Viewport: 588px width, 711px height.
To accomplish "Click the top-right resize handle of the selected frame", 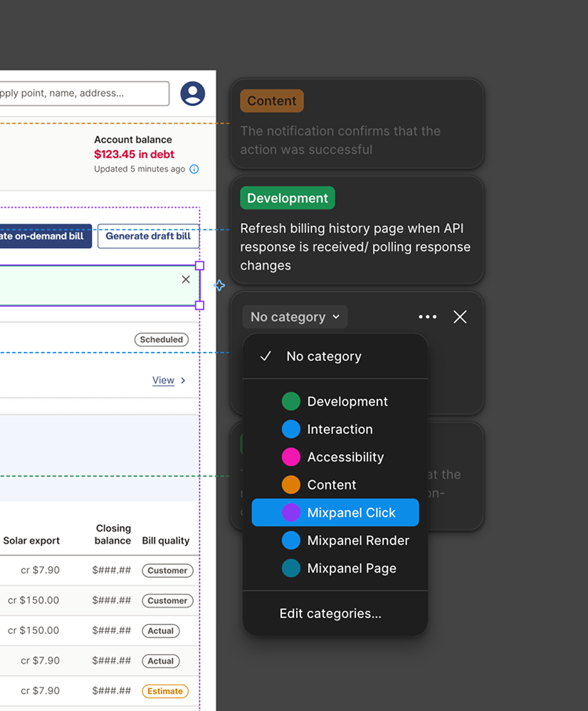I will pyautogui.click(x=199, y=266).
